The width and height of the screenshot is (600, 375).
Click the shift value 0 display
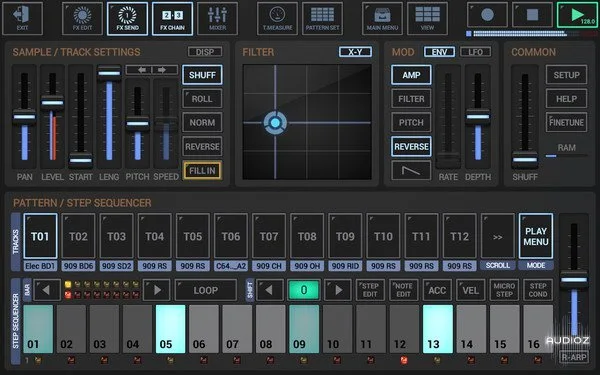(x=304, y=290)
